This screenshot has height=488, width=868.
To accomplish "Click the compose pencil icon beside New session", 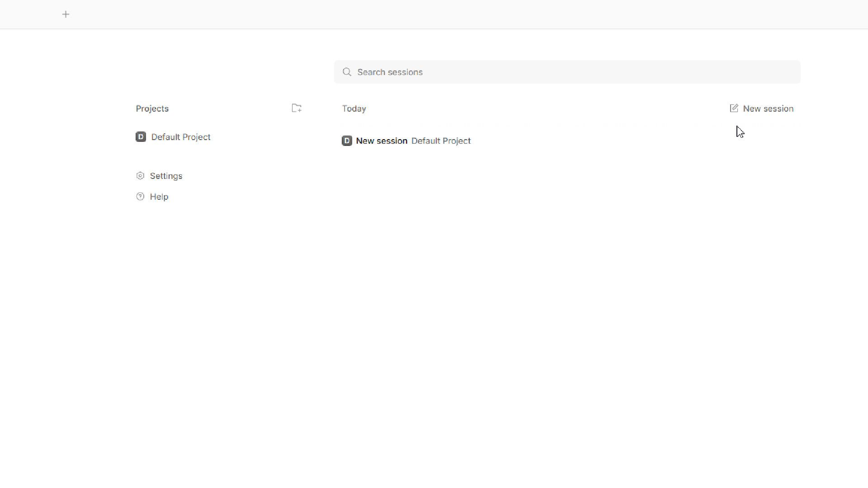I will tap(734, 108).
